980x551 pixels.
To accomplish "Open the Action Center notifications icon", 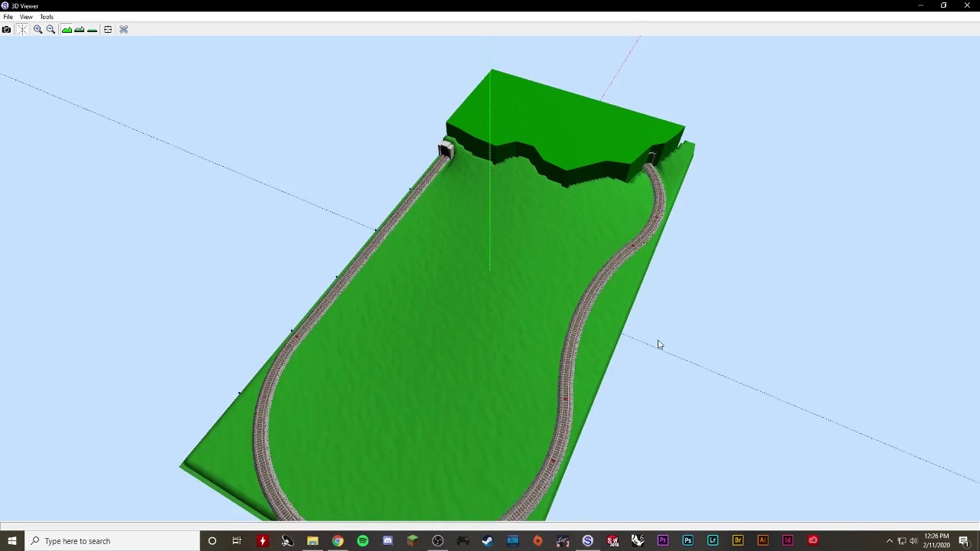I will (x=964, y=541).
